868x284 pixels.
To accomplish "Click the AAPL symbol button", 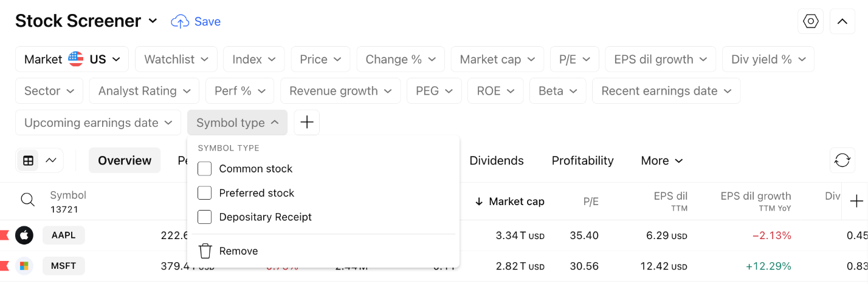I will 63,235.
